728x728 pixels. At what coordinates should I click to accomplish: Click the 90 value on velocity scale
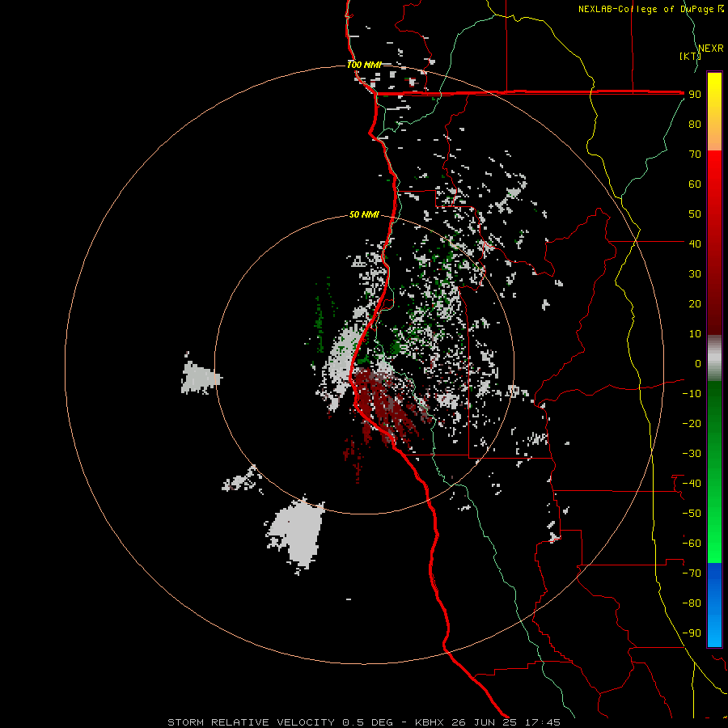point(695,95)
